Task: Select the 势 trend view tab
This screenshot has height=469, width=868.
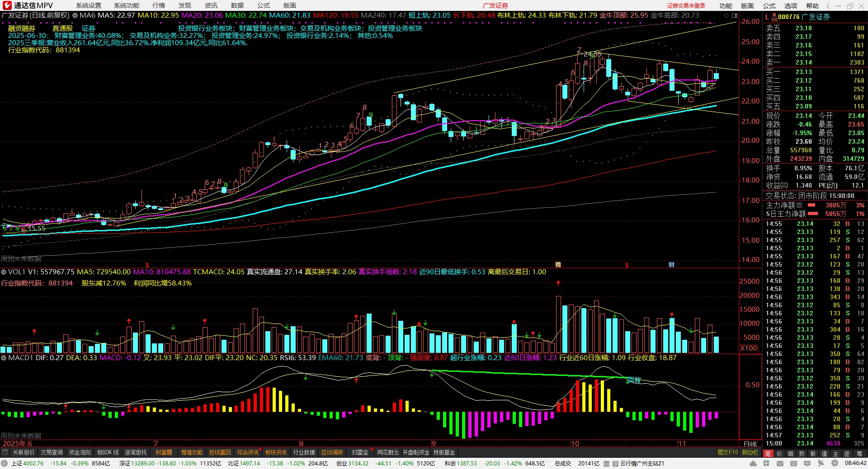Action: click(x=802, y=453)
